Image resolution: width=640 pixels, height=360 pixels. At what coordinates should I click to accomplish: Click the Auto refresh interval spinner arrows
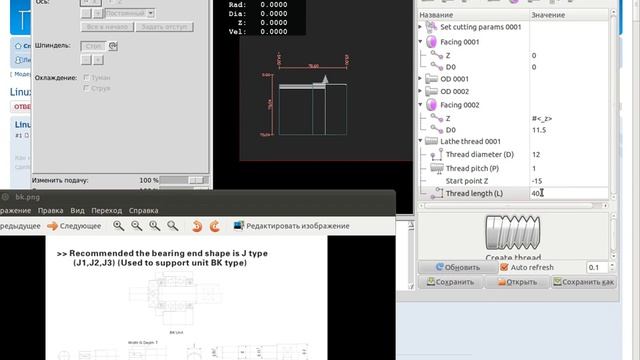pyautogui.click(x=611, y=267)
